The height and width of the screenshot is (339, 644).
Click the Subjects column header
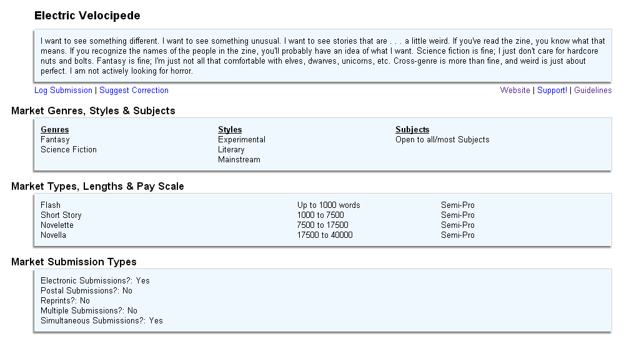pyautogui.click(x=412, y=130)
